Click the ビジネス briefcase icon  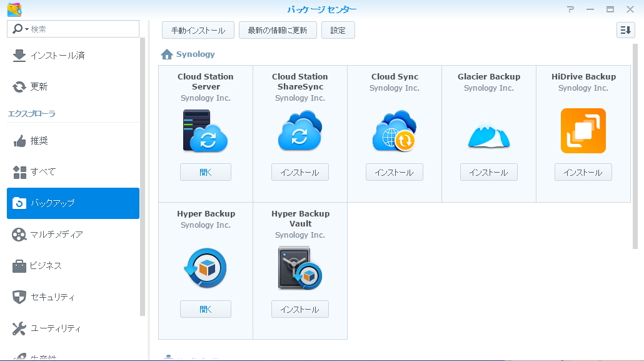tap(19, 266)
